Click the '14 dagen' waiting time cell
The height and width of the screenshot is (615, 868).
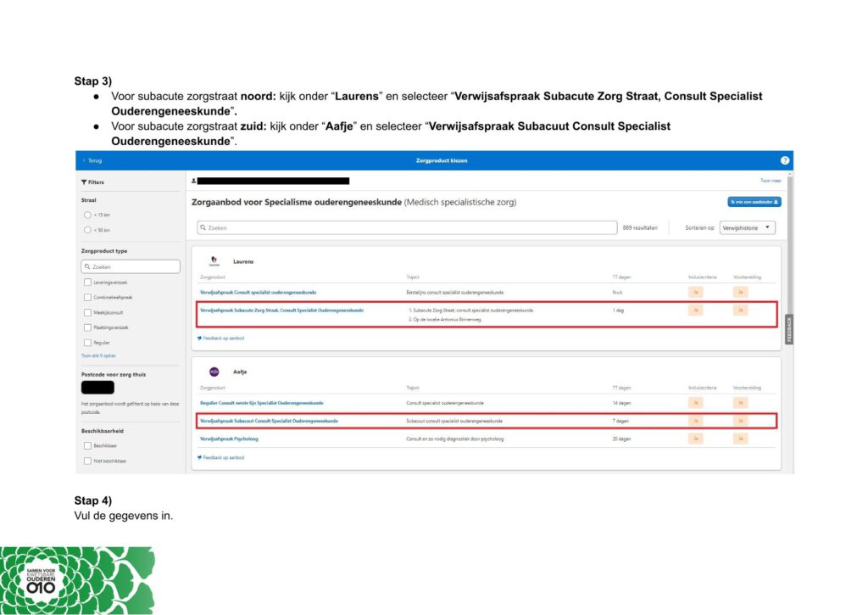[621, 403]
